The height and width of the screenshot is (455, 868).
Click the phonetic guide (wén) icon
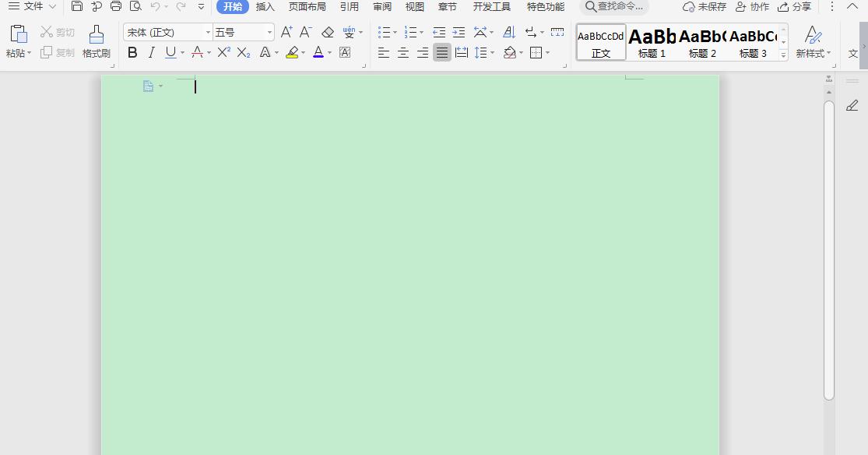(349, 32)
